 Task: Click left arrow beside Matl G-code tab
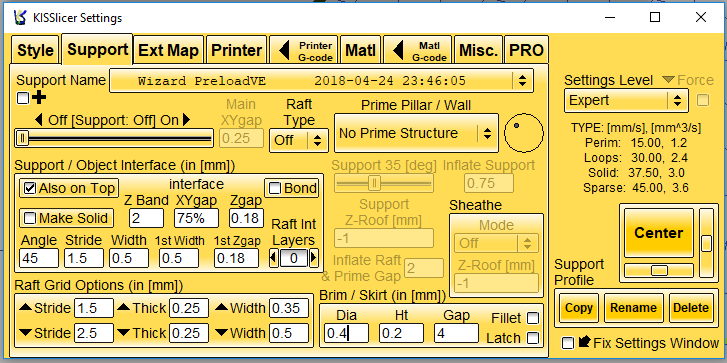pos(398,50)
